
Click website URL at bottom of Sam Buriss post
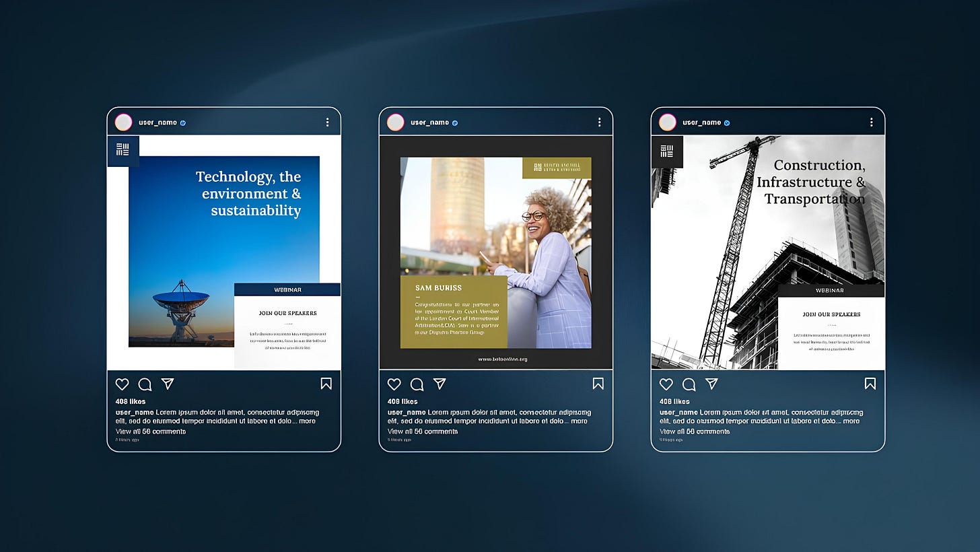point(503,359)
